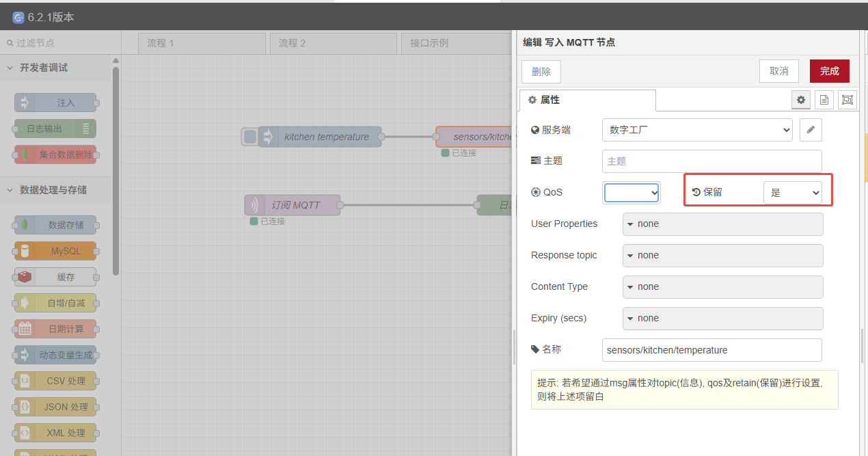View node documentation via the document icon
868x456 pixels.
tap(824, 99)
